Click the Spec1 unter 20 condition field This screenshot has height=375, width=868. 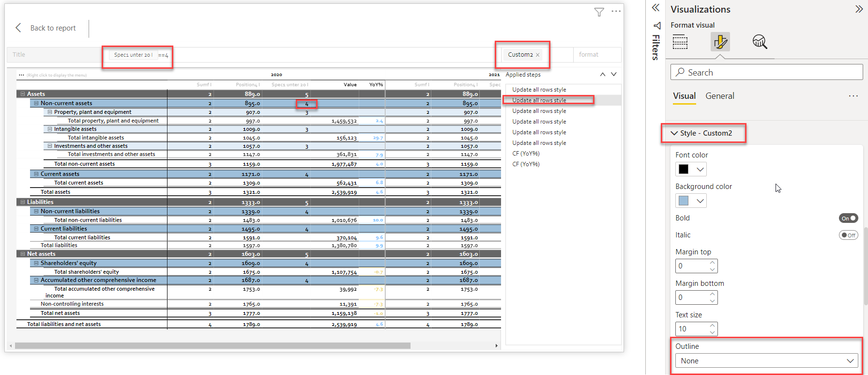133,55
